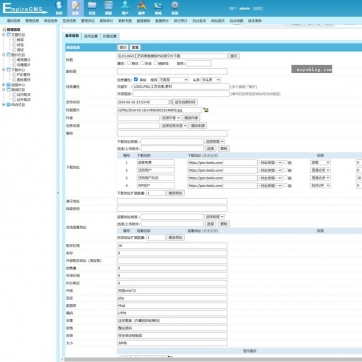This screenshot has height=362, width=362.
Task: Click the 设为当前时间 button
Action: point(185,102)
